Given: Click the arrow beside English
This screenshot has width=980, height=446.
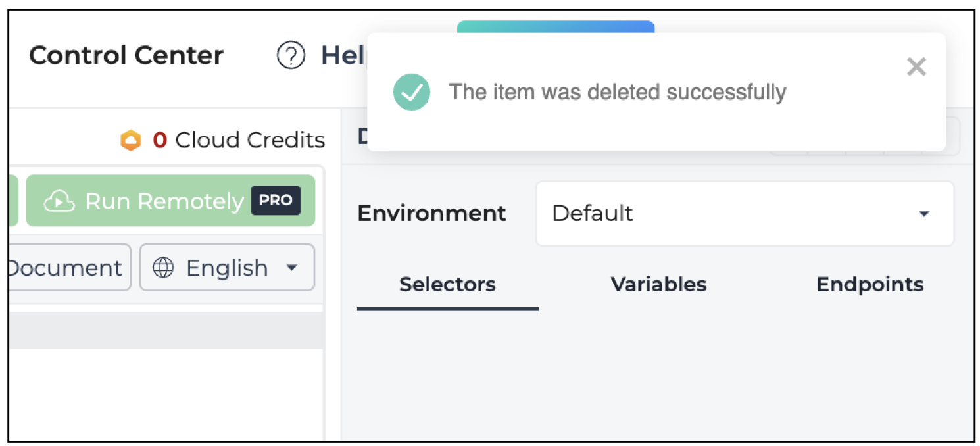Looking at the screenshot, I should point(291,268).
